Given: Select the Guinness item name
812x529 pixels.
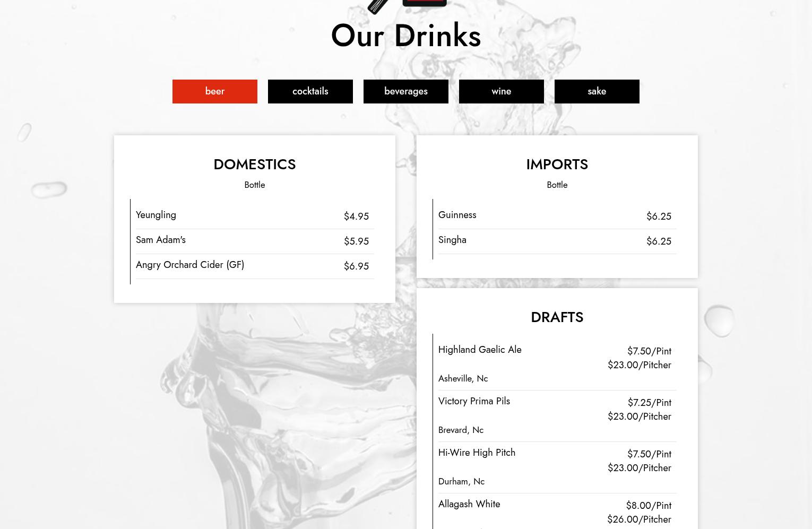Looking at the screenshot, I should [457, 215].
